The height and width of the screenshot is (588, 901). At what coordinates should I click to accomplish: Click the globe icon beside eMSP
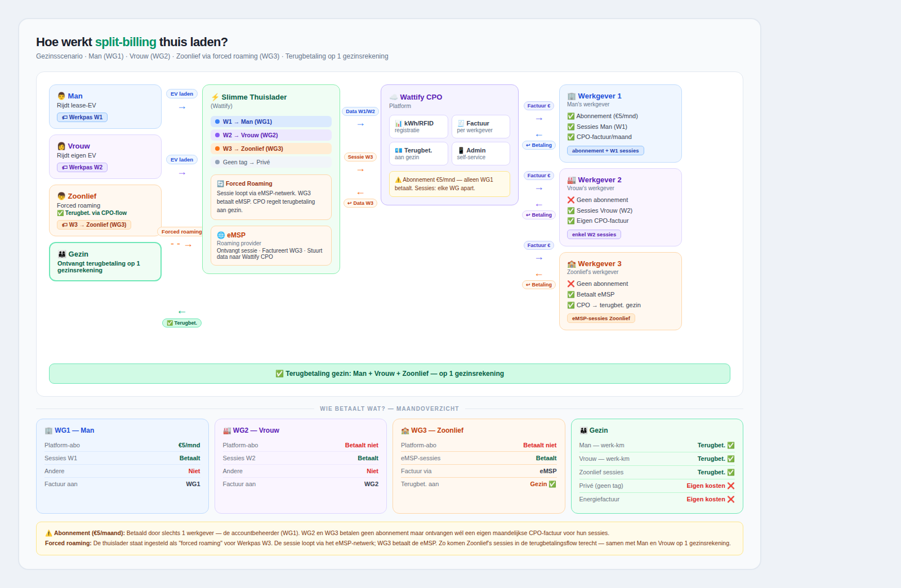click(x=221, y=235)
